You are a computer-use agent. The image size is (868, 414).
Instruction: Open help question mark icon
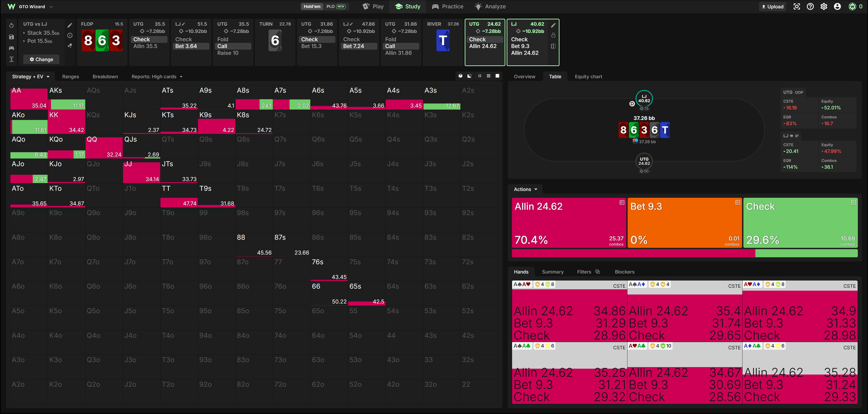pyautogui.click(x=810, y=6)
